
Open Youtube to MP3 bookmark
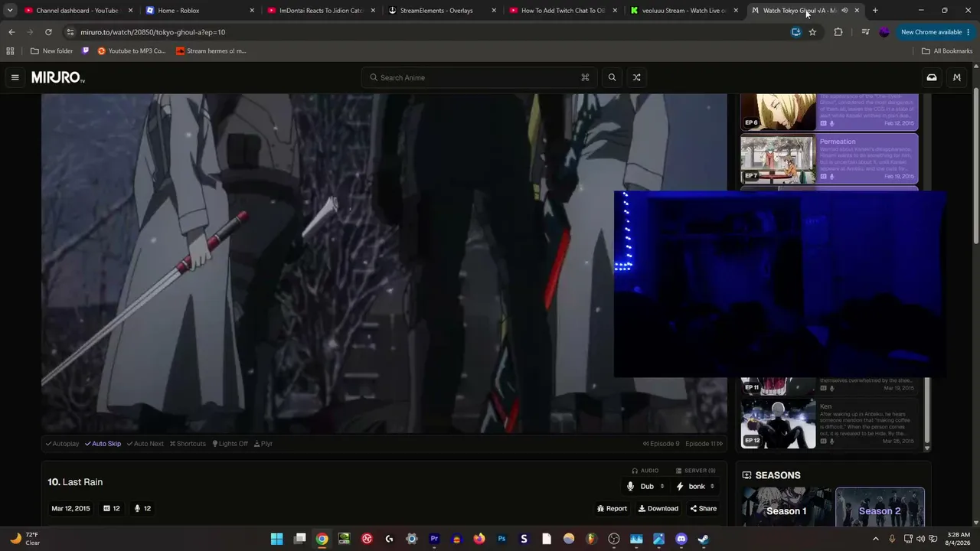[132, 51]
